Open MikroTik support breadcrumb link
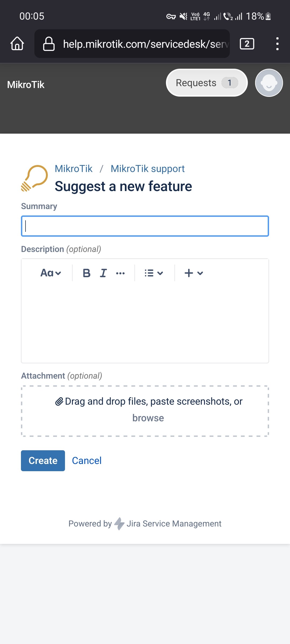 coord(147,169)
